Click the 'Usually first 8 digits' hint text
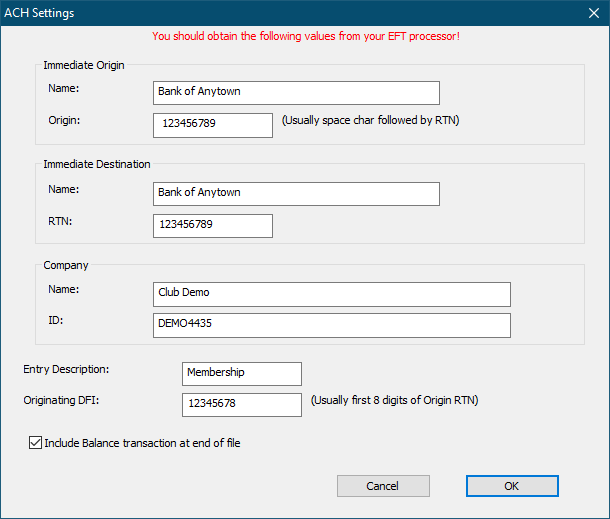This screenshot has width=610, height=519. [x=394, y=400]
